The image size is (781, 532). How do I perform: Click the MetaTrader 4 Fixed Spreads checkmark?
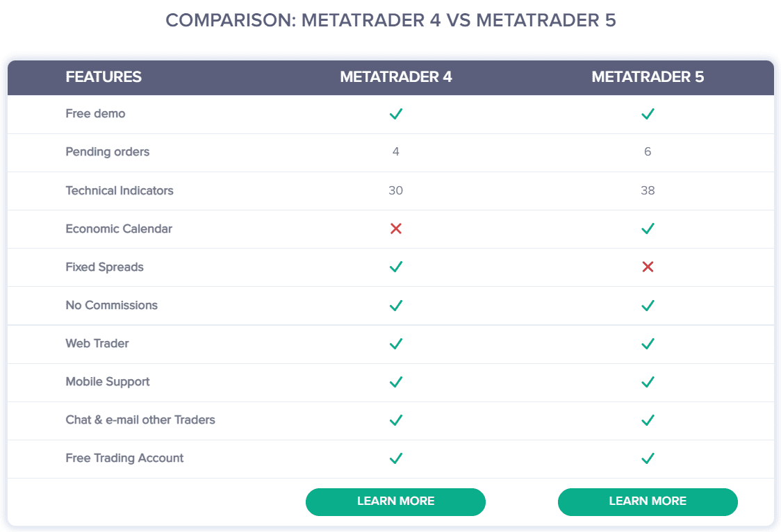(x=396, y=267)
